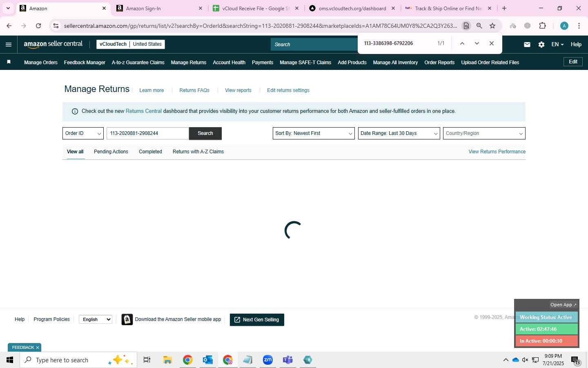The height and width of the screenshot is (368, 588).
Task: Open the tab search dropdown arrow
Action: tap(8, 8)
